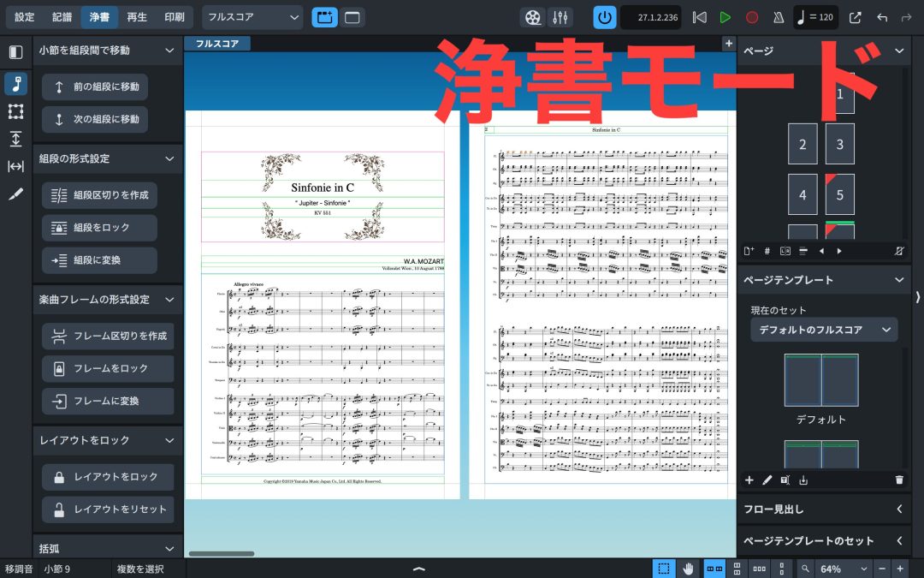Click 次の組段に移動 button

tap(95, 120)
